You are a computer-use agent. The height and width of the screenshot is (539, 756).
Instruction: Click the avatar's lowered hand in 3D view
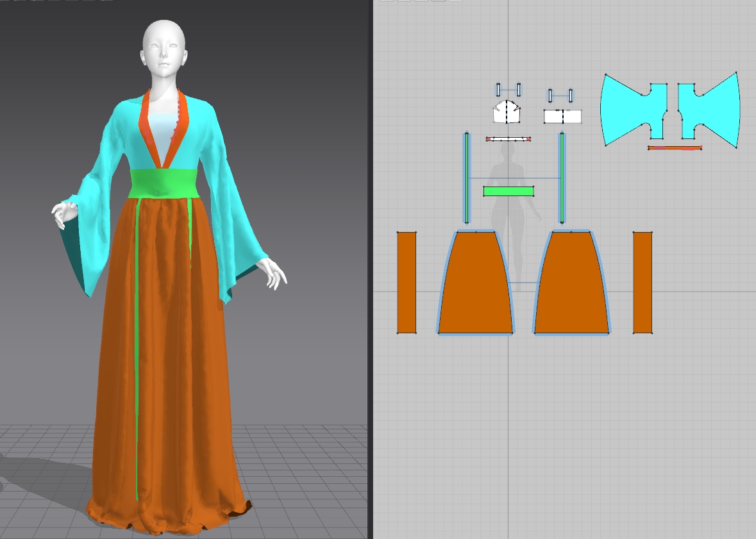coord(273,274)
